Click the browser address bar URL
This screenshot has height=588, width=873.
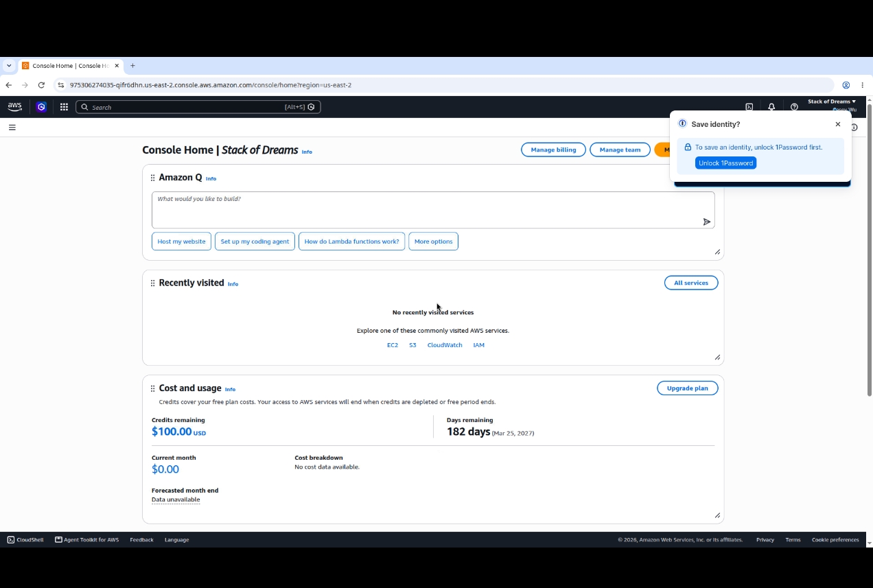coord(211,85)
